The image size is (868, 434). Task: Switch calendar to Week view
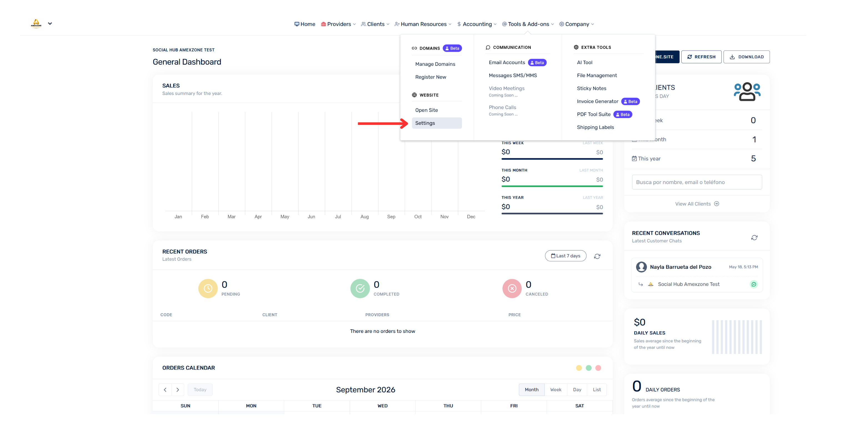click(556, 390)
